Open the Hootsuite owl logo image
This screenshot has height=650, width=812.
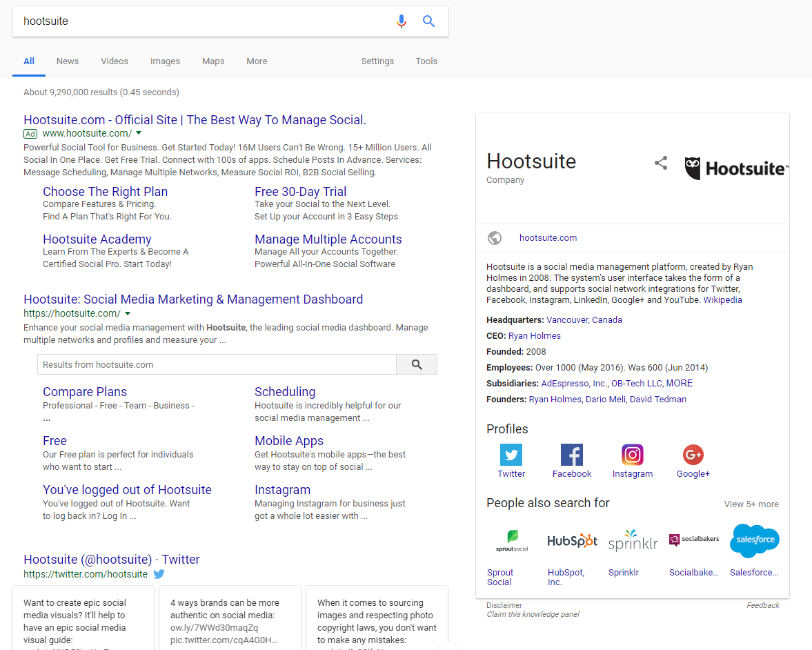click(736, 168)
